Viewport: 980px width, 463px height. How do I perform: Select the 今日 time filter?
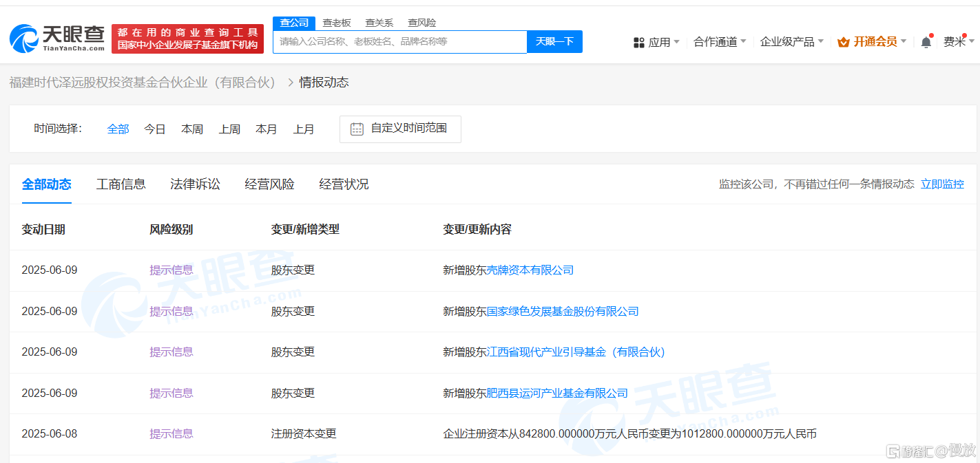[155, 129]
